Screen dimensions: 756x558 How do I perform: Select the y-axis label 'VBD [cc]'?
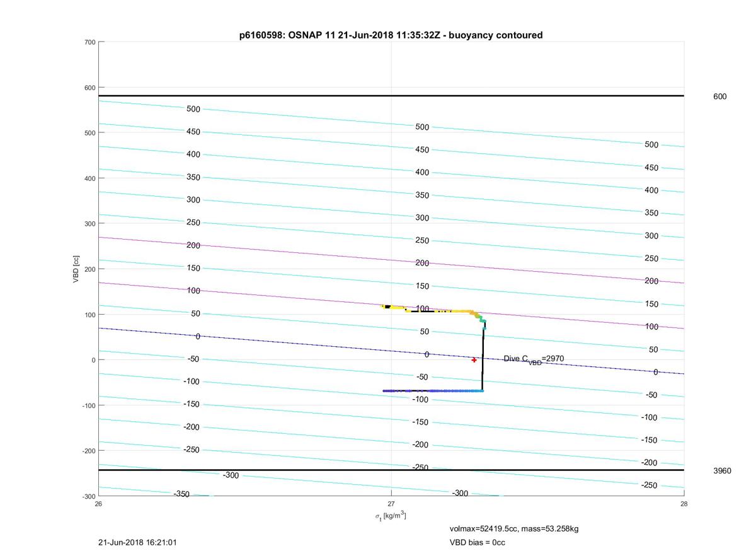coord(76,269)
